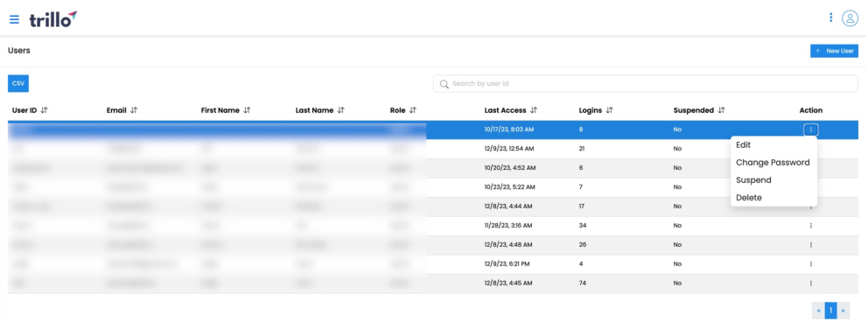Open action dots for 12/8/23, 4:44 AM row
Viewport: 868px width, 323px height.
point(811,207)
